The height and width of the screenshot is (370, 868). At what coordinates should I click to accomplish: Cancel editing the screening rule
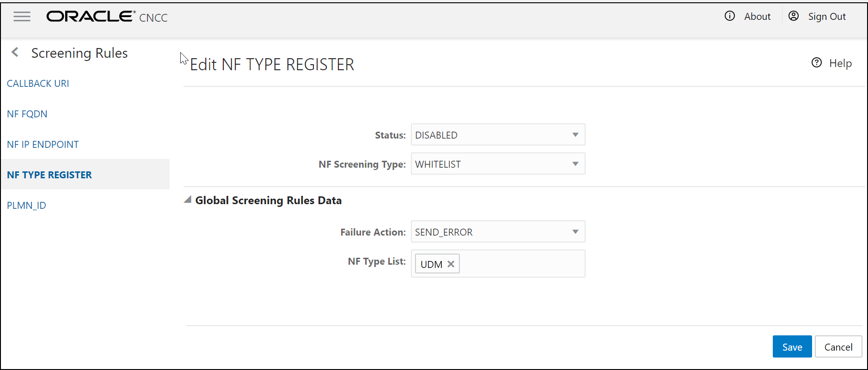[838, 347]
